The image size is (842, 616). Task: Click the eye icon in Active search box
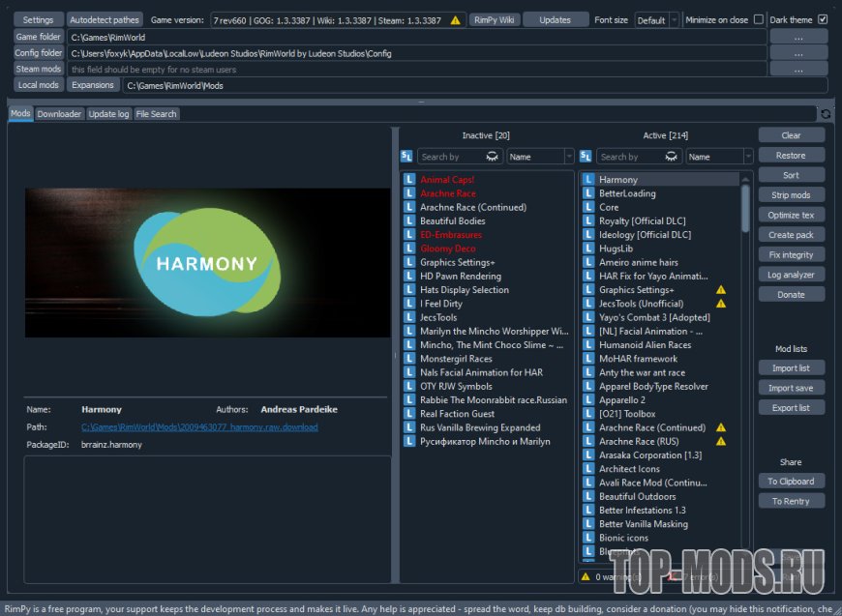672,157
